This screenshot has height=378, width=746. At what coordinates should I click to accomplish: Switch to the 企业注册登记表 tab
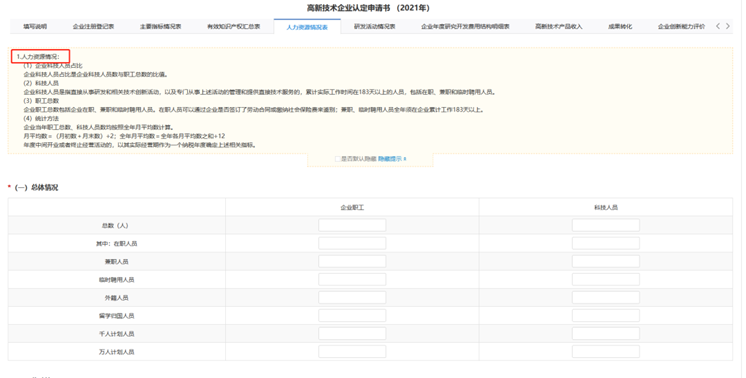(x=93, y=27)
